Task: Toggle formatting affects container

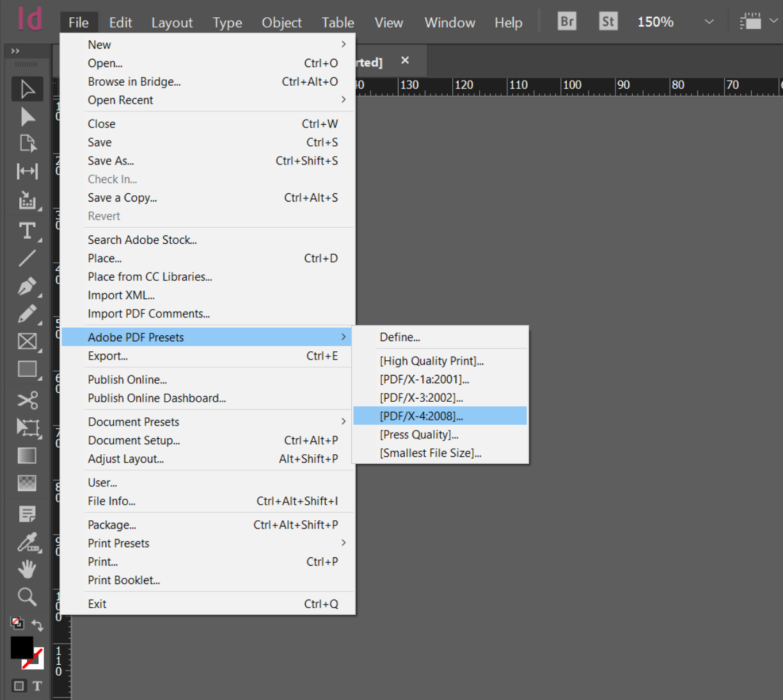Action: point(19,686)
